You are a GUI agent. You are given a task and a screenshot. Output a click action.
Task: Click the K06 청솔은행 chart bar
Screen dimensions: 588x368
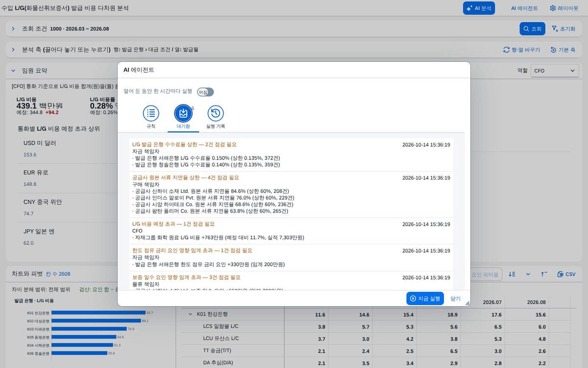click(x=79, y=353)
